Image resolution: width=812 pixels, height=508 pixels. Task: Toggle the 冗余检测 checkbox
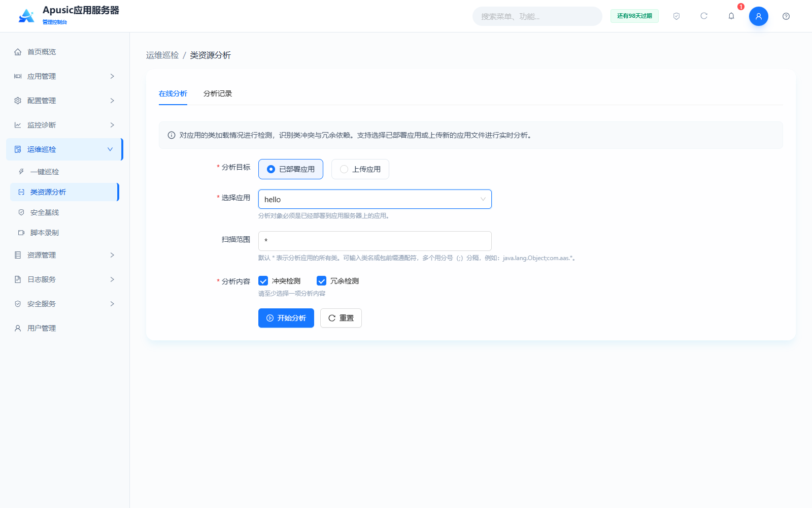[x=321, y=281]
